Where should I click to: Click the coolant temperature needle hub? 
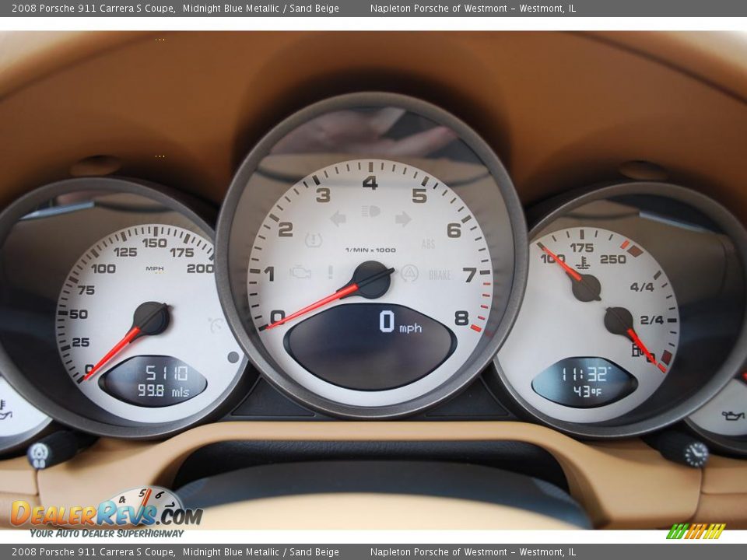[587, 288]
